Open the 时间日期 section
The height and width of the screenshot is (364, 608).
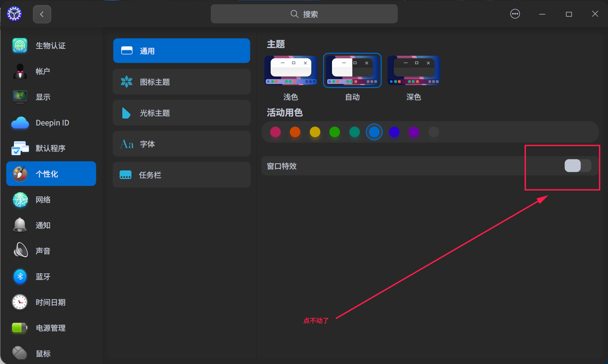click(x=51, y=302)
